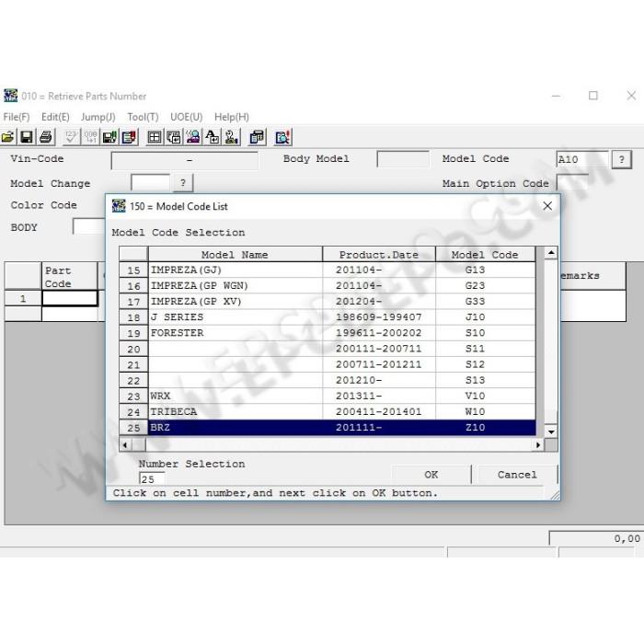Click the printer icon in toolbar
This screenshot has height=644, width=644.
46,137
